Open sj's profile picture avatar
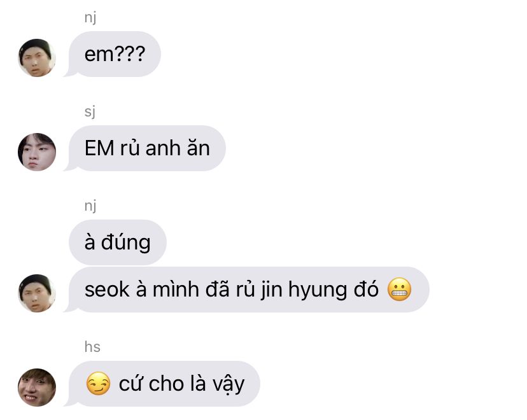The height and width of the screenshot is (420, 527). [x=37, y=152]
